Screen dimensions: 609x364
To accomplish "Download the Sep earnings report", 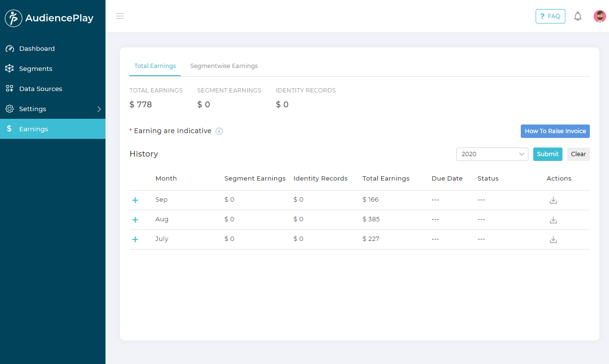I will (x=553, y=200).
